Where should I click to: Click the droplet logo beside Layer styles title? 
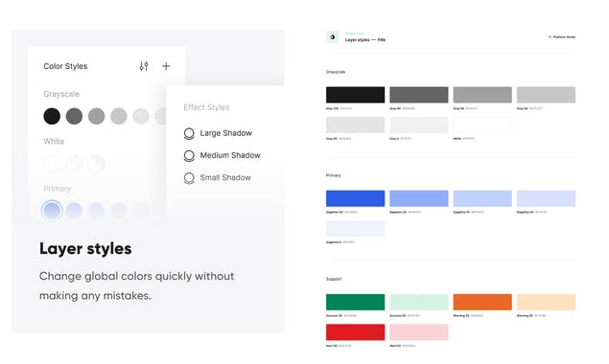pyautogui.click(x=333, y=37)
